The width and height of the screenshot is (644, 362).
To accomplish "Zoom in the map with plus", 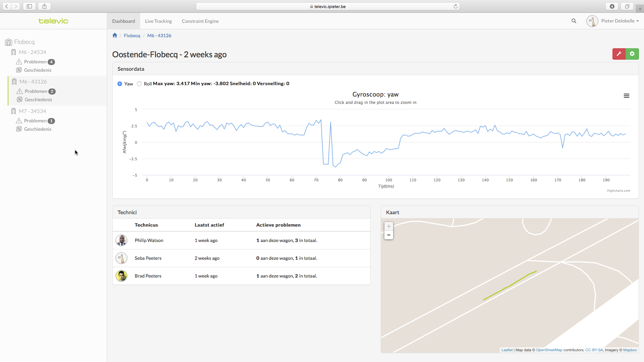I will [389, 226].
